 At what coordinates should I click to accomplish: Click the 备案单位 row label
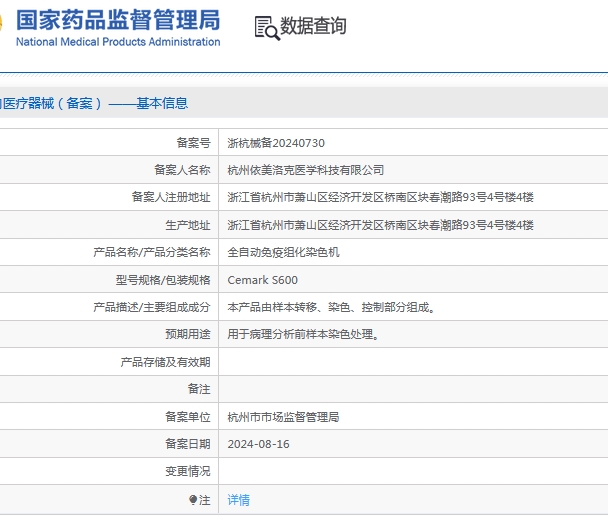click(188, 417)
